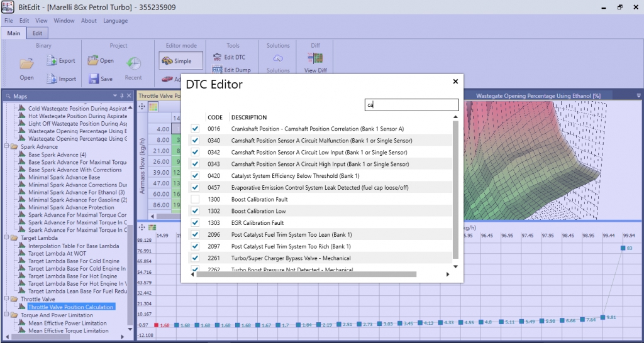
Task: Open the Window menu
Action: tap(64, 21)
